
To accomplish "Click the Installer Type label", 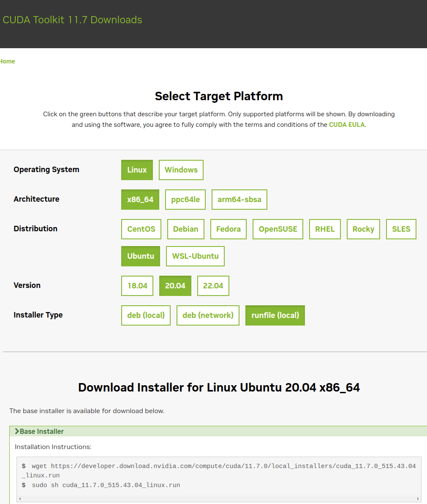I will click(38, 315).
